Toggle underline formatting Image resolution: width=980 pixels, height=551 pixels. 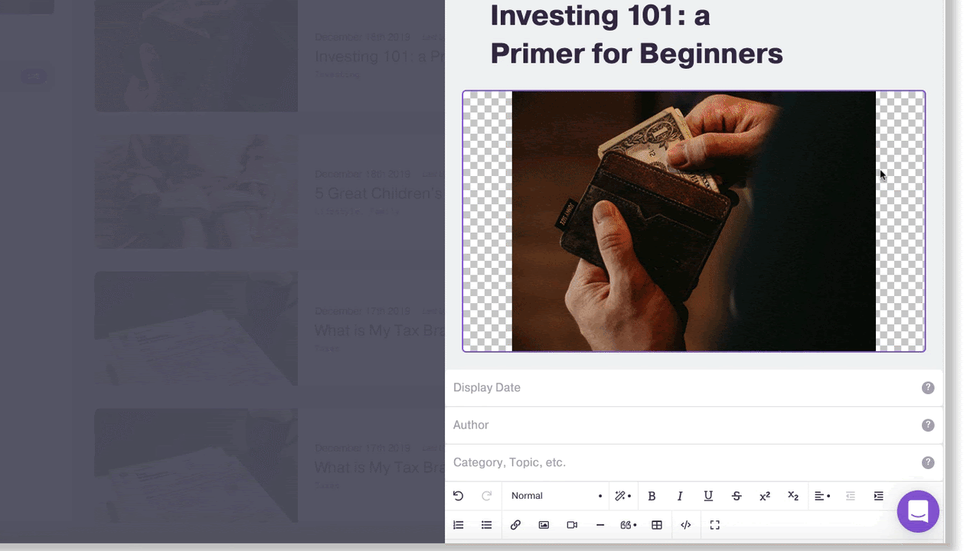pyautogui.click(x=708, y=496)
